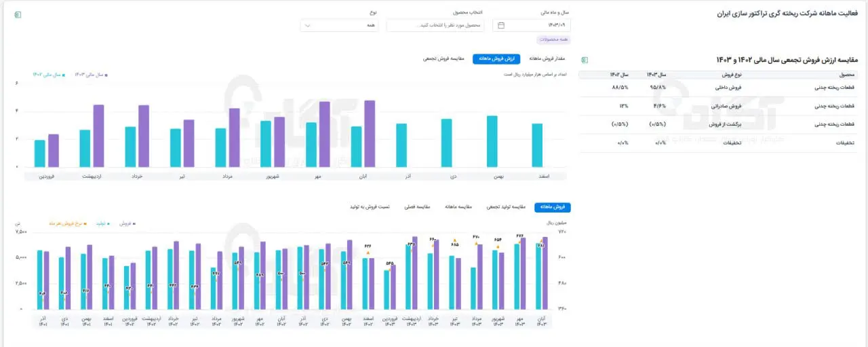
Task: Switch to the مقایسه تولید تجمعی tab
Action: click(x=507, y=207)
